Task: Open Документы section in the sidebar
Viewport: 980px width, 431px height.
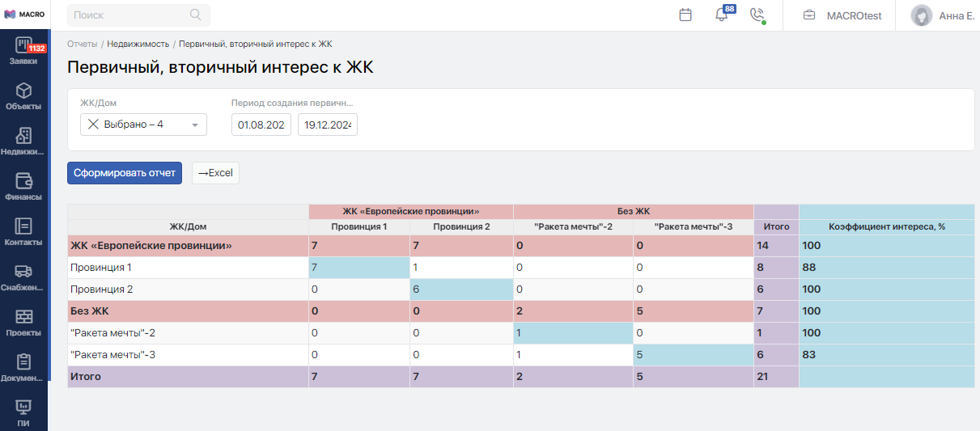Action: tap(23, 368)
